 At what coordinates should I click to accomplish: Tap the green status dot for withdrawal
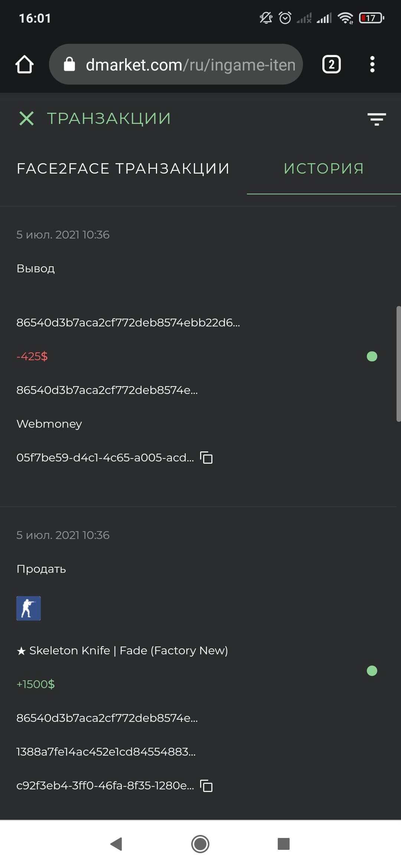pos(372,356)
